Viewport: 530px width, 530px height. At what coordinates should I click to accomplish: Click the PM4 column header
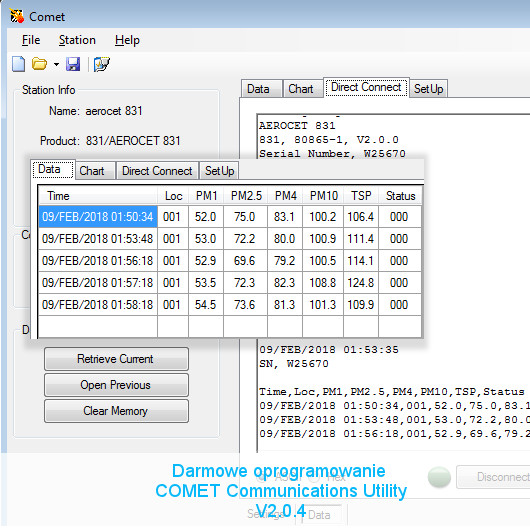(x=285, y=196)
